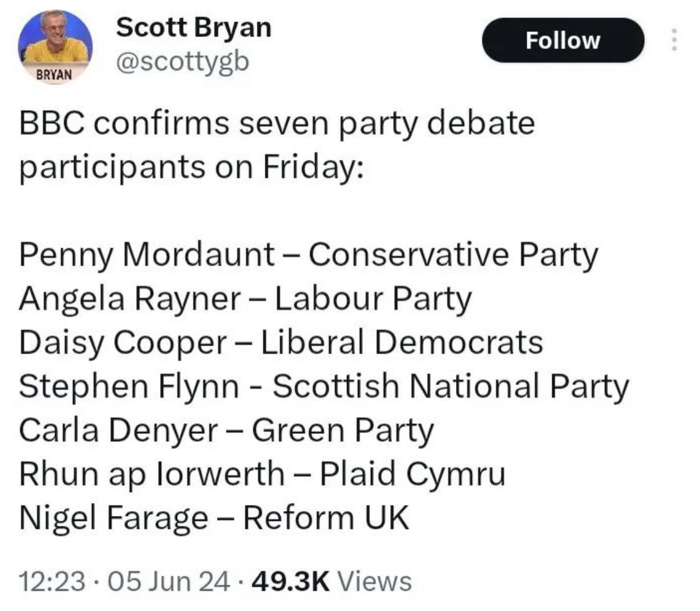Click the Follow button
The width and height of the screenshot is (700, 611).
(x=563, y=40)
